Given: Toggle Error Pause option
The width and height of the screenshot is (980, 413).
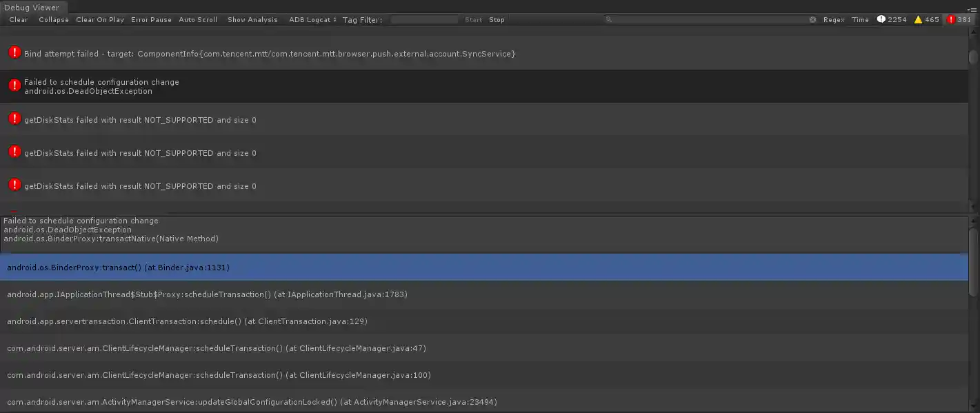Looking at the screenshot, I should click(x=151, y=19).
